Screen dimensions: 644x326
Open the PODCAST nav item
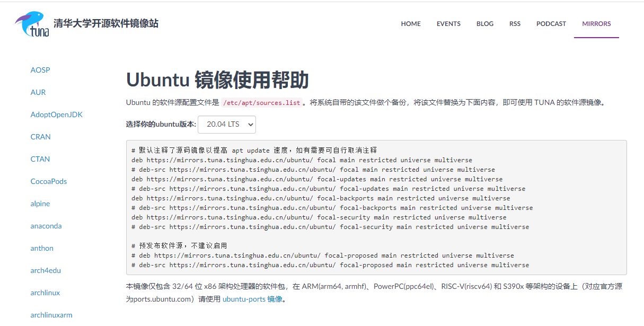coord(551,24)
